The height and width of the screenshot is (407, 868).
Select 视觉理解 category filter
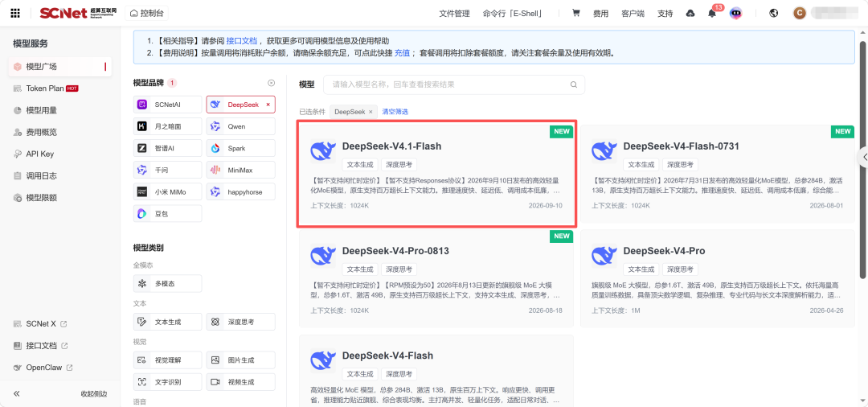168,360
